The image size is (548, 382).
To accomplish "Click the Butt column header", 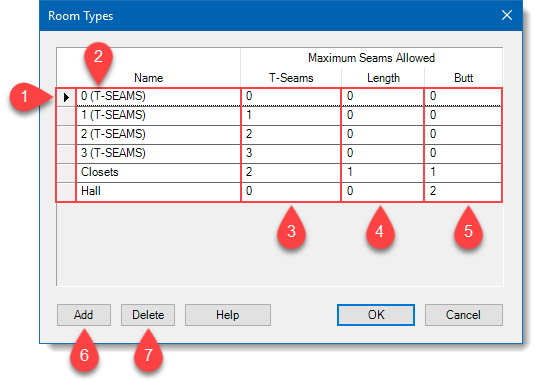I will [463, 78].
